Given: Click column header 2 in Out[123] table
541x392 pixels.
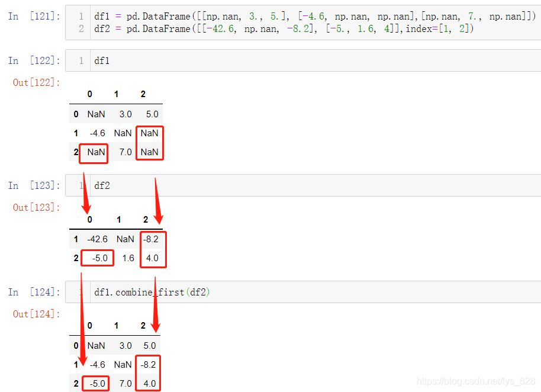Looking at the screenshot, I should (146, 220).
